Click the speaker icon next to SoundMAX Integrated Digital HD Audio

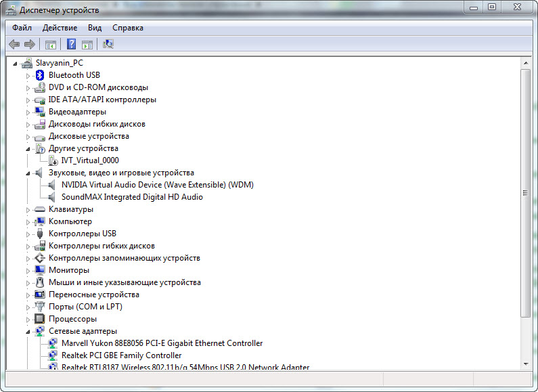pyautogui.click(x=51, y=198)
